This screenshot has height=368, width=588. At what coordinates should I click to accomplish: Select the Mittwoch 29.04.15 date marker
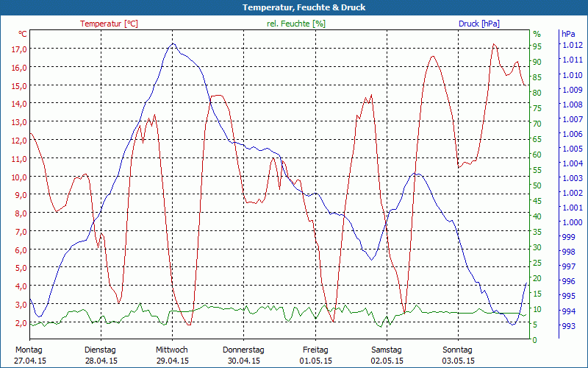[172, 355]
